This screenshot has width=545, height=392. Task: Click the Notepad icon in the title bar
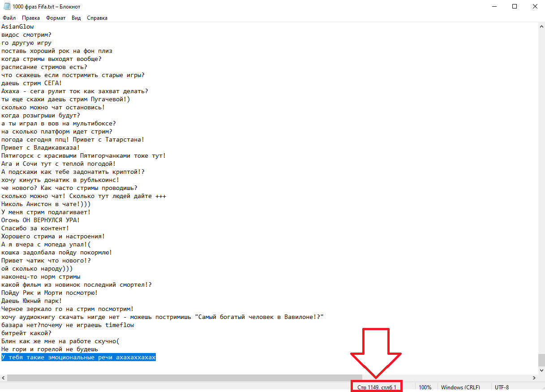tap(6, 7)
